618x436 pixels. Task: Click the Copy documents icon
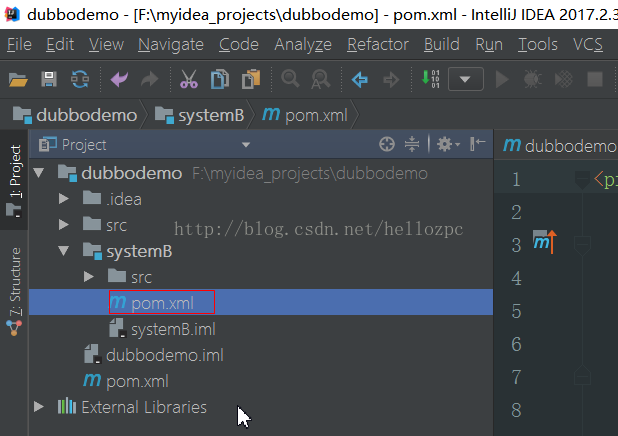point(220,80)
